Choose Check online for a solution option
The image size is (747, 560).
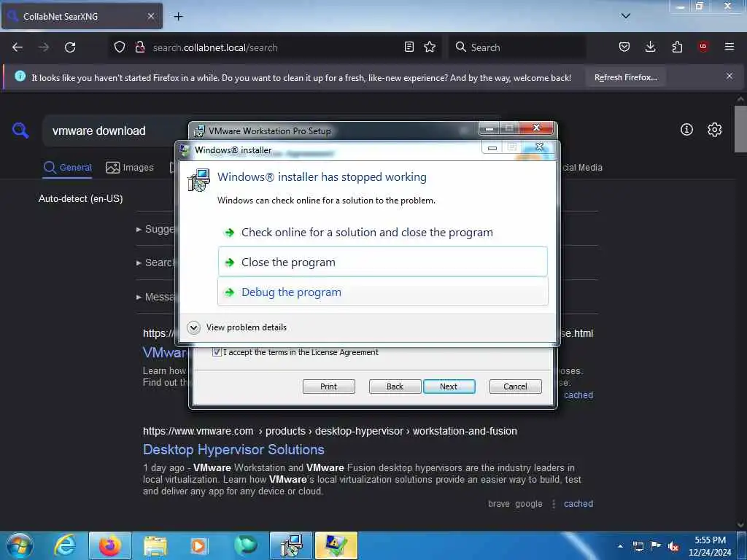[382, 233]
